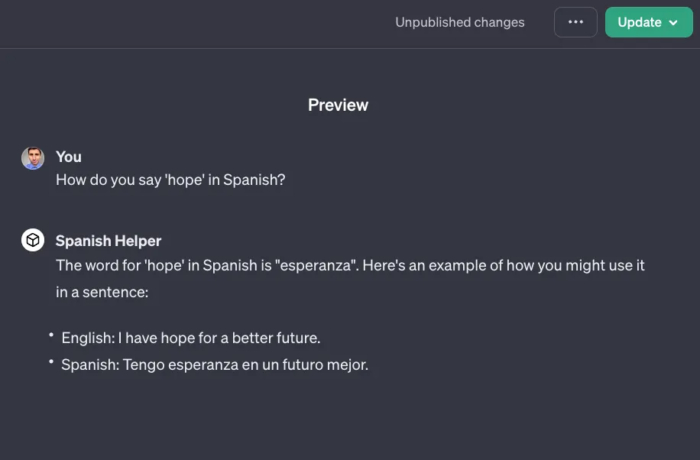Image resolution: width=700 pixels, height=460 pixels.
Task: Click the bullet dot before "English:"
Action: pos(50,336)
